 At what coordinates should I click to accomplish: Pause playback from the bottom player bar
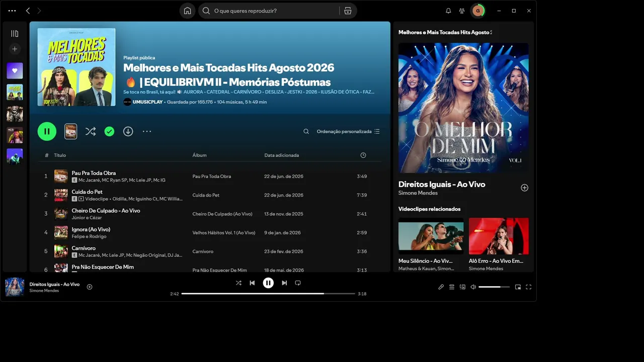point(268,283)
